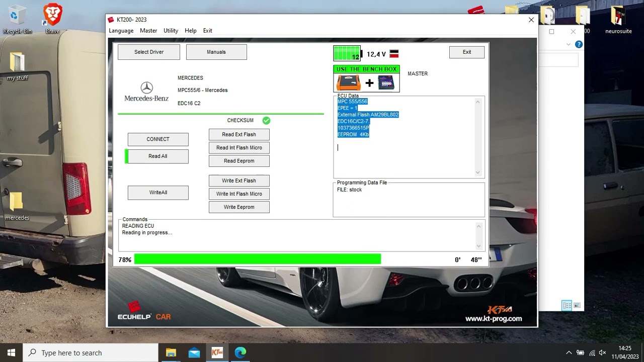
Task: Click the Wi-Fi network tray icon
Action: [592, 353]
